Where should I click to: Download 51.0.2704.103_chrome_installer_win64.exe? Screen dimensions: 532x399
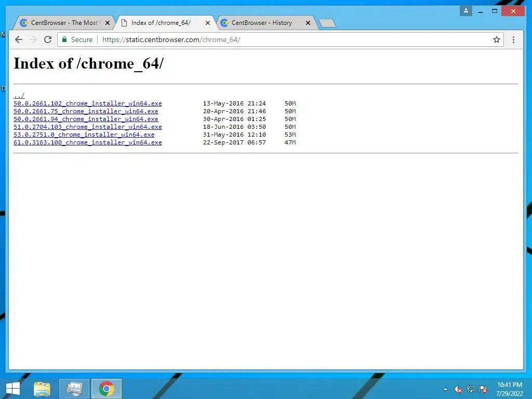(x=87, y=127)
